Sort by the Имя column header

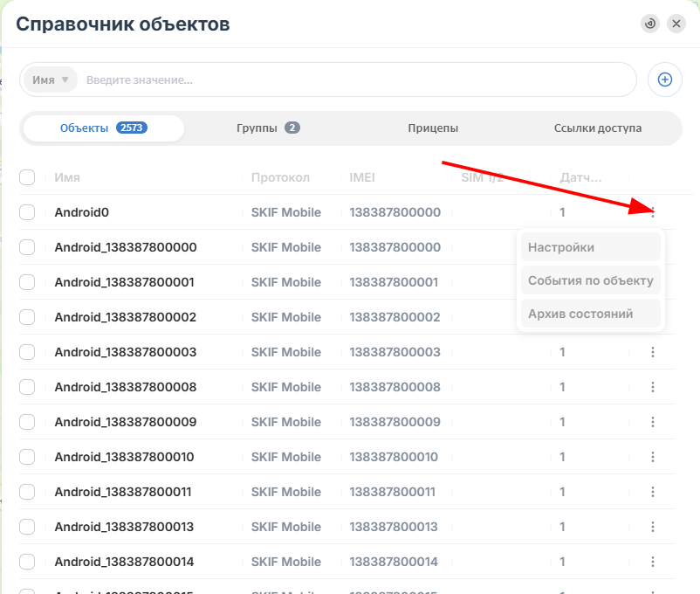coord(67,177)
